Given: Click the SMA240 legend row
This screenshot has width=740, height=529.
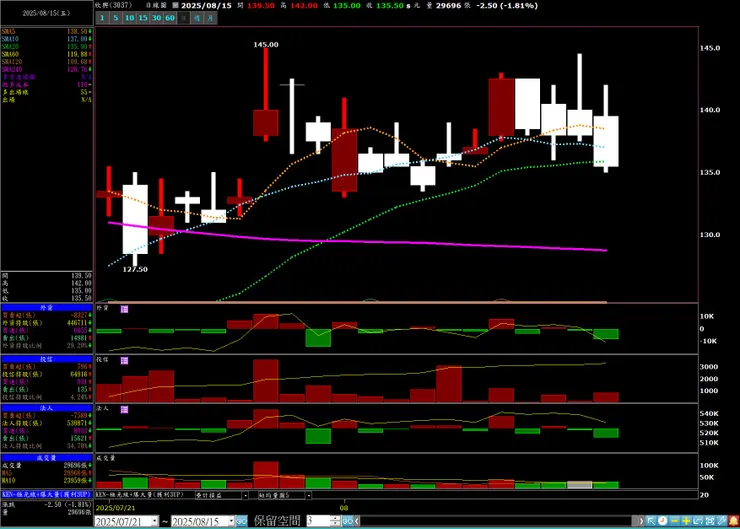Looking at the screenshot, I should pos(47,69).
